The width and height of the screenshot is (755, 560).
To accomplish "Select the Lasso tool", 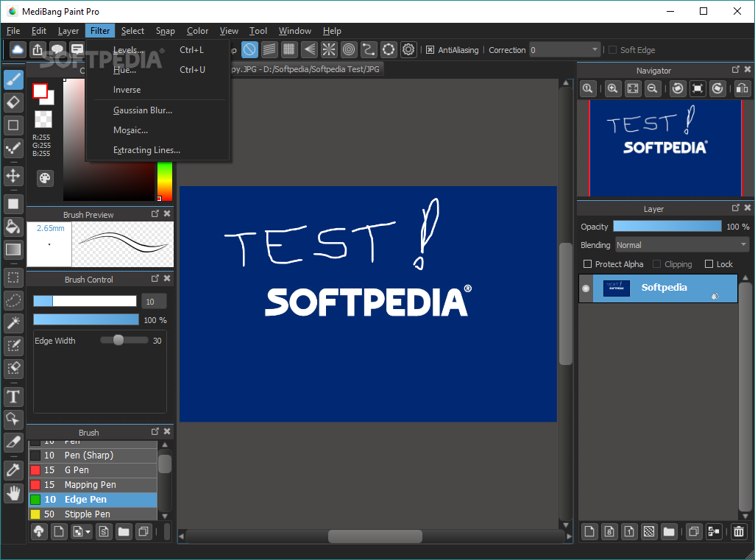I will pyautogui.click(x=13, y=300).
